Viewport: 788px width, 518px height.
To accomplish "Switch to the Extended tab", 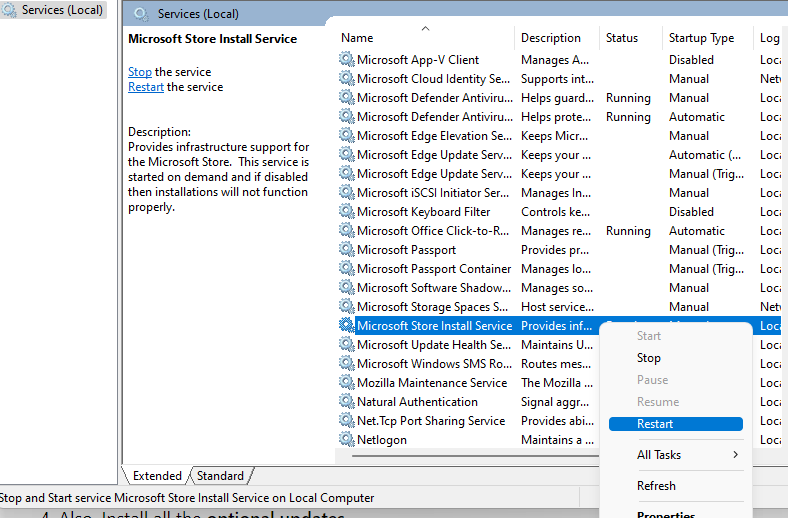I will point(157,476).
